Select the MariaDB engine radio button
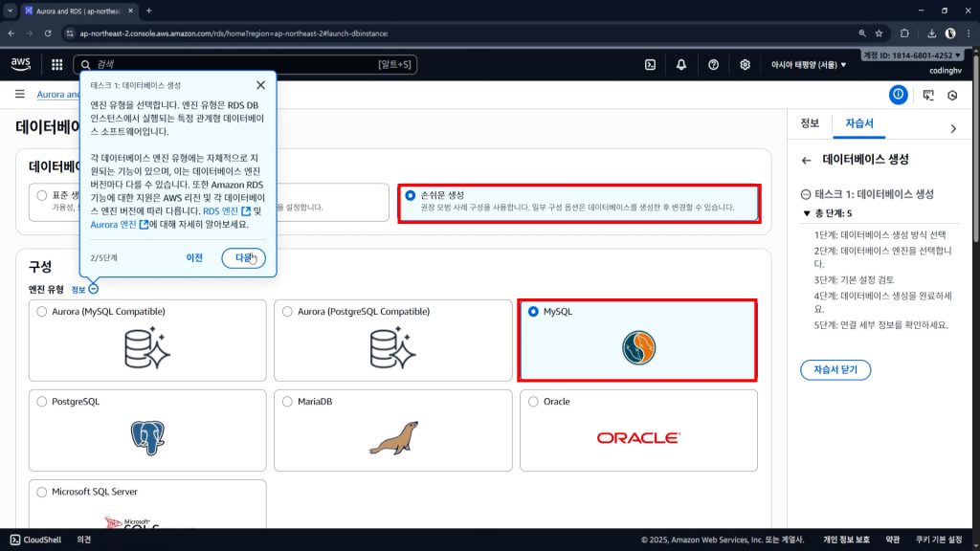980x551 pixels. [287, 401]
